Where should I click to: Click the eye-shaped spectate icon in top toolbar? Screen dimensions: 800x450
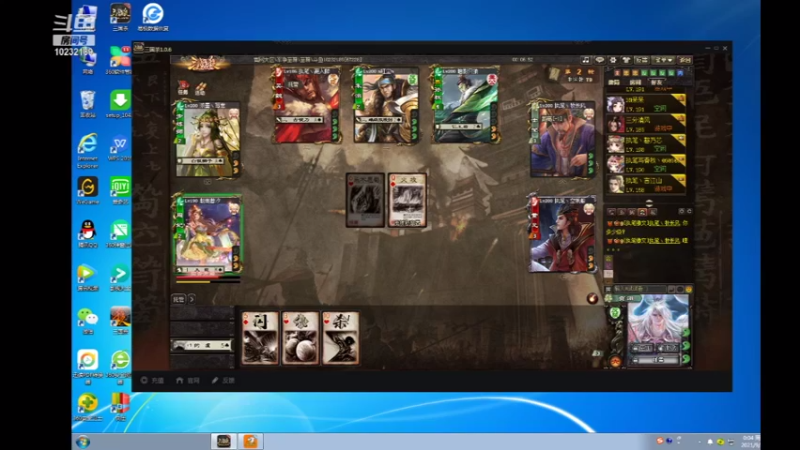coord(599,60)
